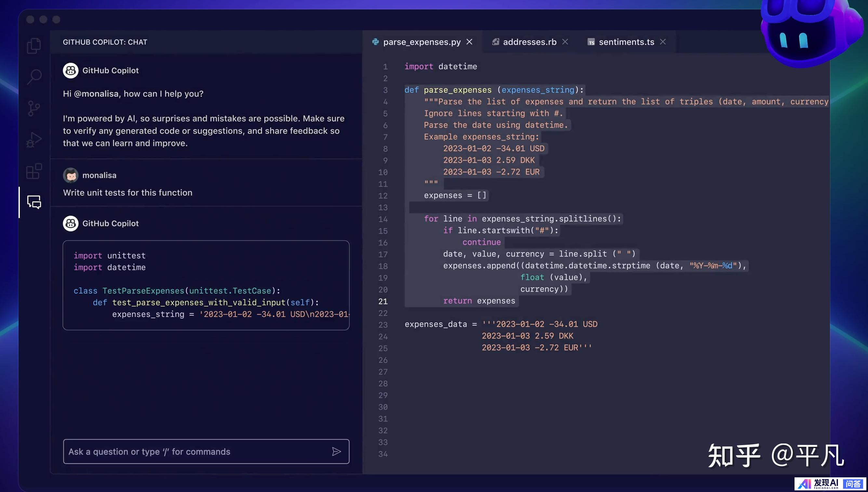Screen dimensions: 868x492
Task: Open the Search magnifier in activity bar
Action: [x=34, y=77]
